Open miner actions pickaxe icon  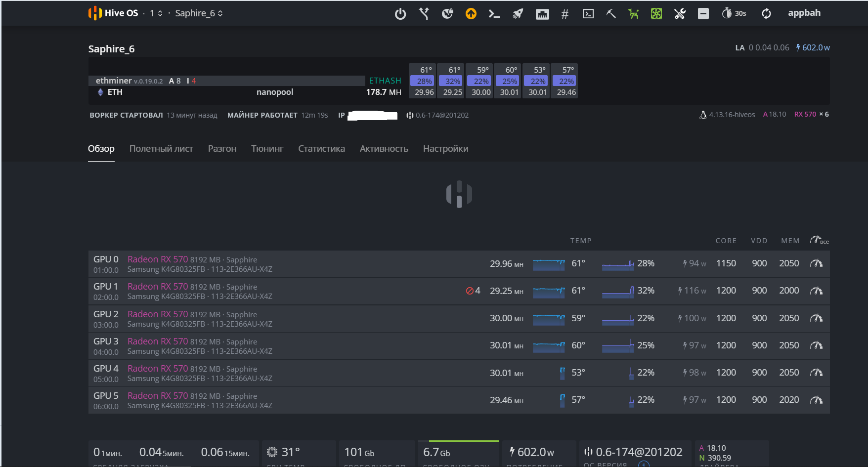pyautogui.click(x=611, y=14)
